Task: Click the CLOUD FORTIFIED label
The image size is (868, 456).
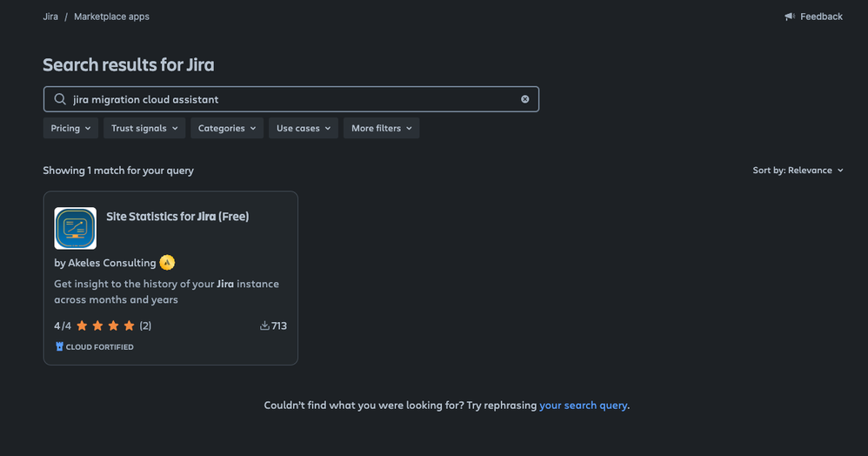Action: [x=100, y=347]
